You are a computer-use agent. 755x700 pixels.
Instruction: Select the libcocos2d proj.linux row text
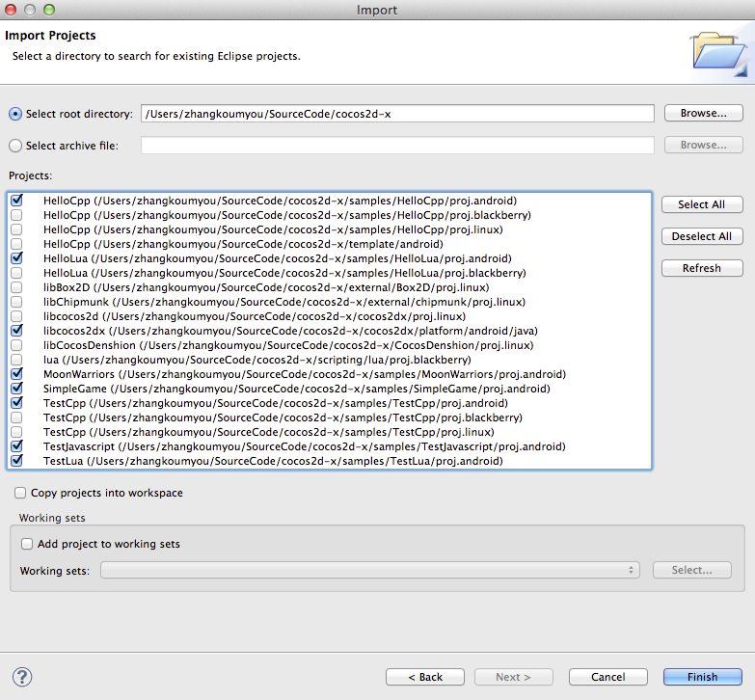click(255, 316)
